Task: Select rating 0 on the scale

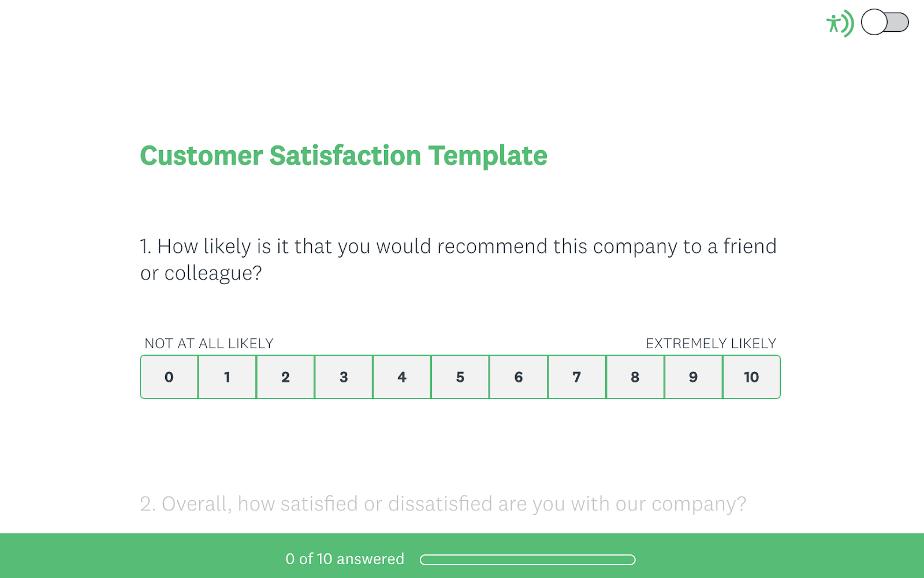Action: click(169, 377)
